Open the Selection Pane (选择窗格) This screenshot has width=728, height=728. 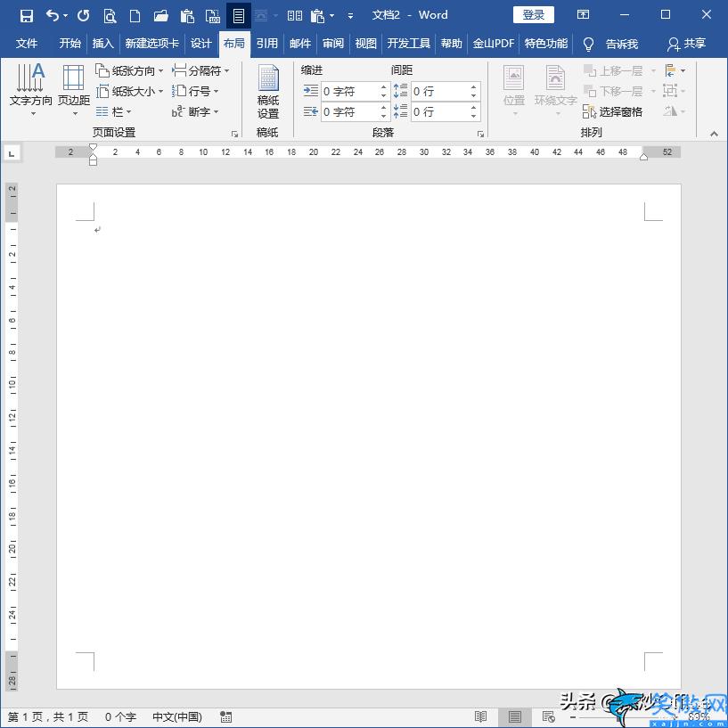click(x=613, y=111)
